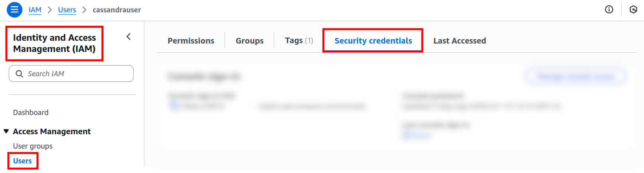The image size is (644, 173).
Task: Go to Users via breadcrumb link
Action: 67,10
